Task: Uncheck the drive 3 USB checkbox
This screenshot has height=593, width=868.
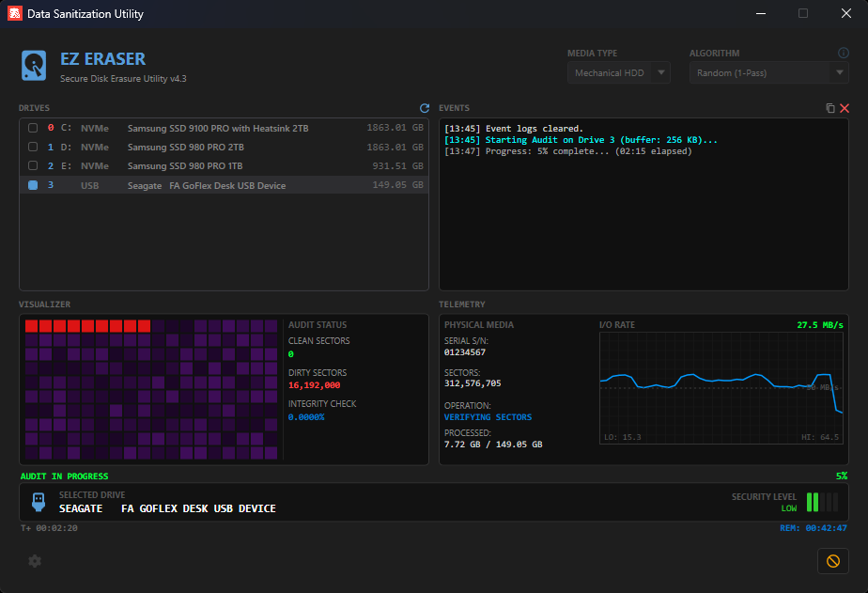Action: tap(33, 185)
